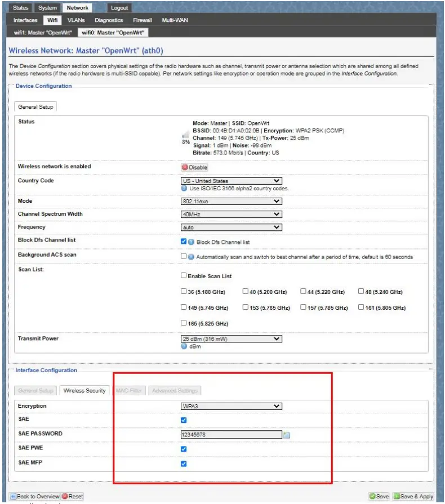Screen dimensions: 445x504
Task: Click the Save & Apply button
Action: pyautogui.click(x=413, y=496)
